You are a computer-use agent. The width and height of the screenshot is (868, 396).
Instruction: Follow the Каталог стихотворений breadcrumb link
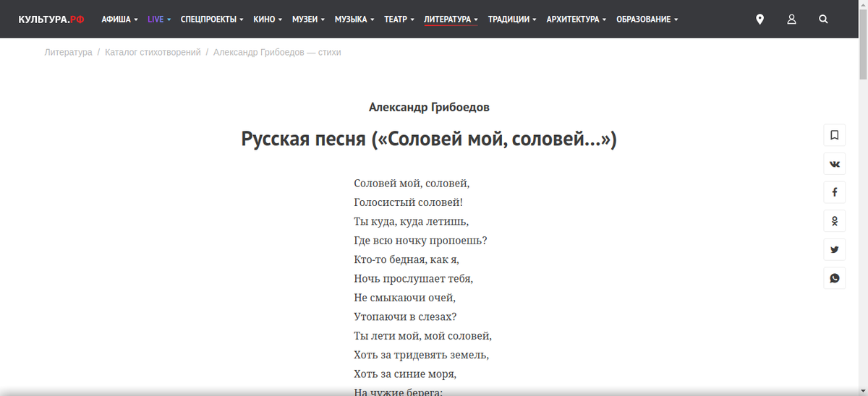tap(153, 52)
